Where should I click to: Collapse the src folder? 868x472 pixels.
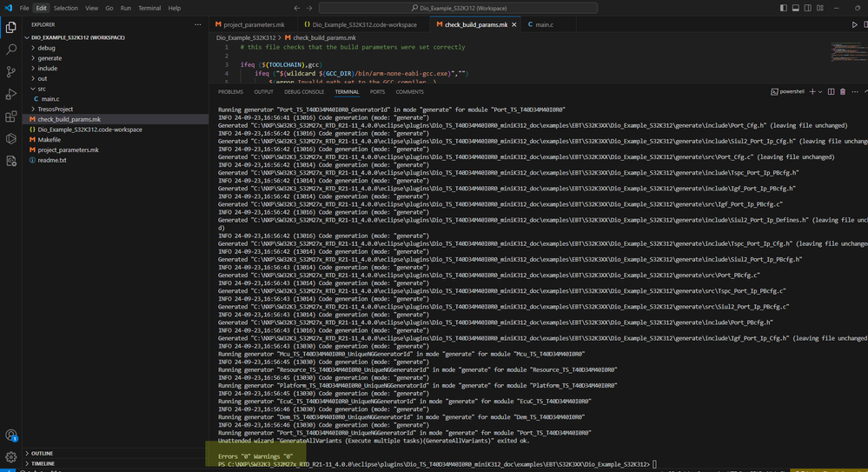pos(116,89)
